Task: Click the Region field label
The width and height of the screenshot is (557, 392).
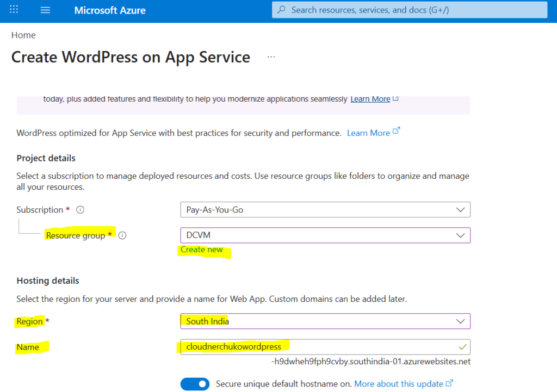Action: 29,321
